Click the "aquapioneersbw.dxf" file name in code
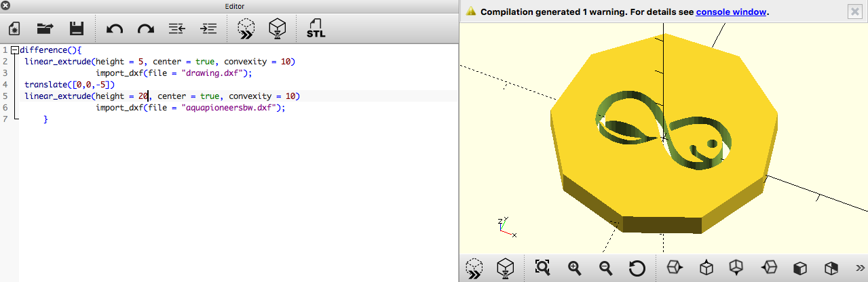Screen dimensions: 868x282 point(231,108)
